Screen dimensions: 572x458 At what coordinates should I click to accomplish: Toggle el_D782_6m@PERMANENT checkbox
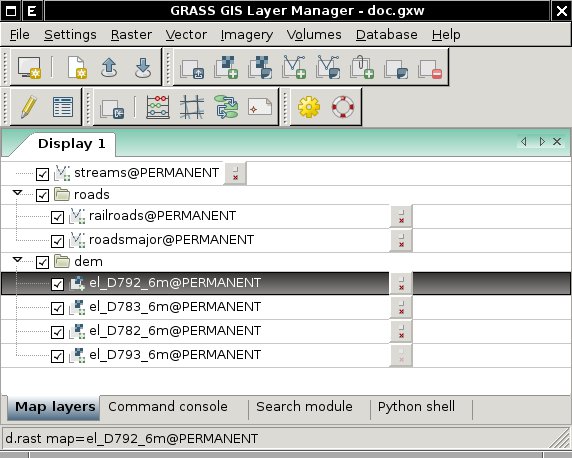pyautogui.click(x=57, y=332)
